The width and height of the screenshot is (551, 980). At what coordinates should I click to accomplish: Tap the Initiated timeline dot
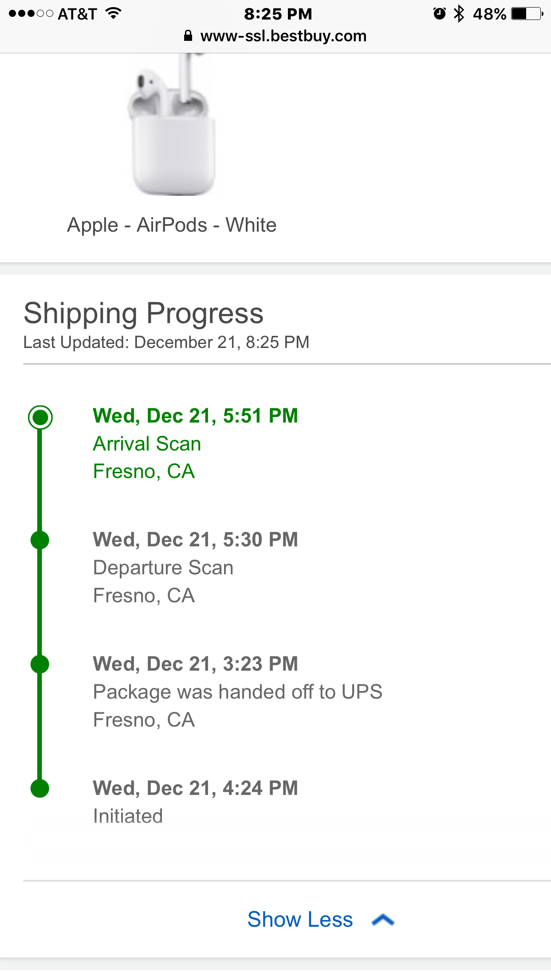tap(40, 789)
